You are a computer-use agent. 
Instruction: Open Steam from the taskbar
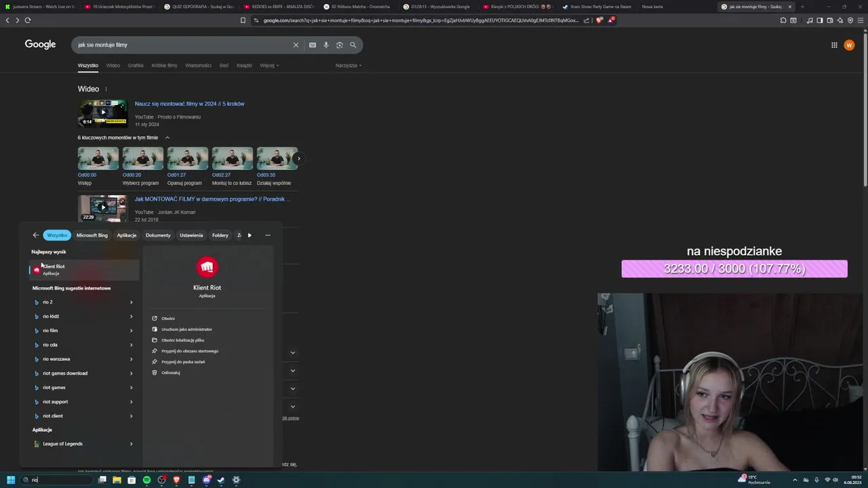[x=221, y=480]
